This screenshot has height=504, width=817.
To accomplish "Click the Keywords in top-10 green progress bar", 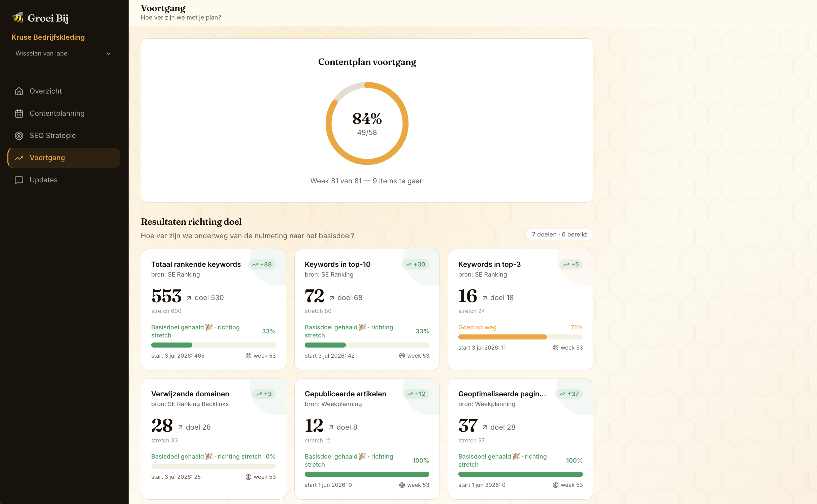I will 367,345.
